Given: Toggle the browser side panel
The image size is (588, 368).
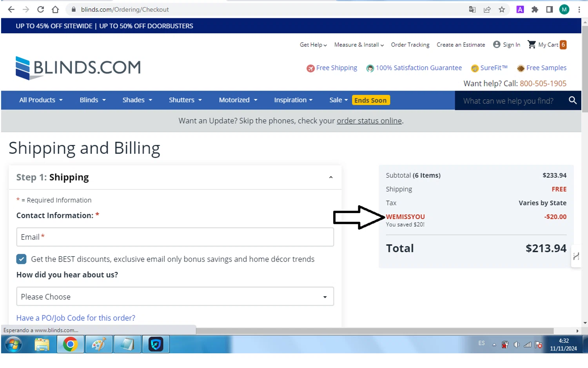Looking at the screenshot, I should [549, 9].
